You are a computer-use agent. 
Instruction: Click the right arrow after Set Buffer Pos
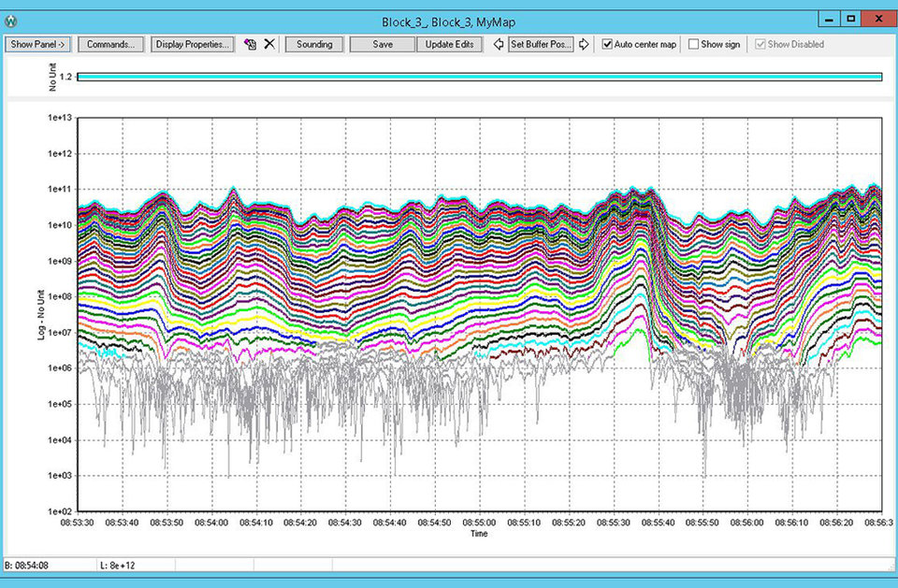pos(584,44)
